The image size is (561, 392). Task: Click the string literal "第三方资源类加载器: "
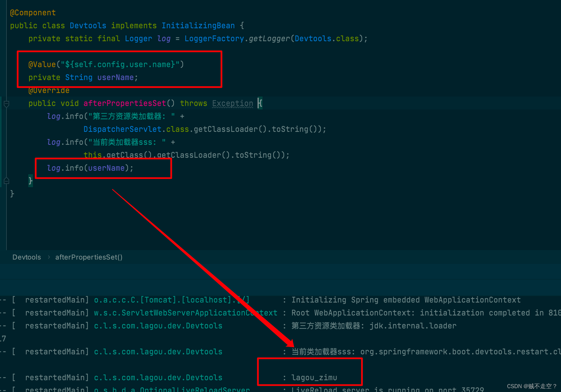(x=132, y=116)
